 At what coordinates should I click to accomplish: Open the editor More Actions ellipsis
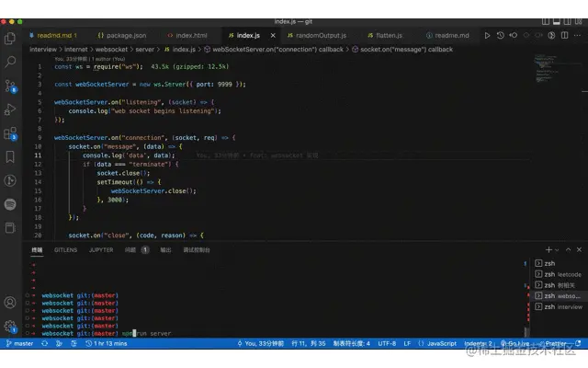click(577, 35)
